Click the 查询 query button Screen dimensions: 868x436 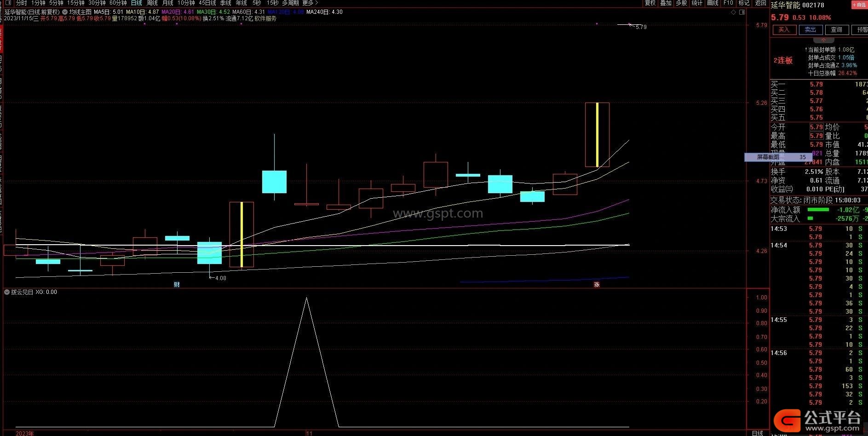pos(836,30)
